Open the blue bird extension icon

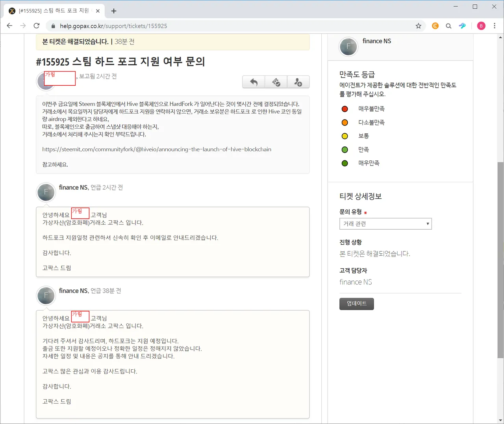[462, 26]
